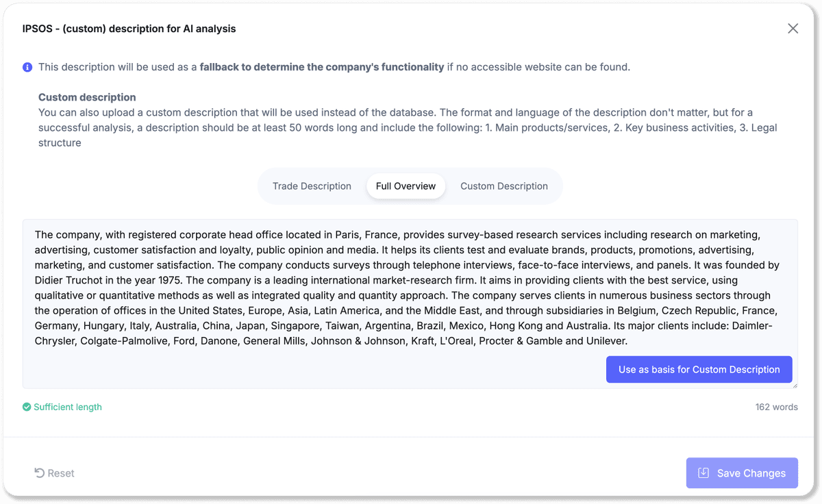Click the Save Changes button

point(742,473)
